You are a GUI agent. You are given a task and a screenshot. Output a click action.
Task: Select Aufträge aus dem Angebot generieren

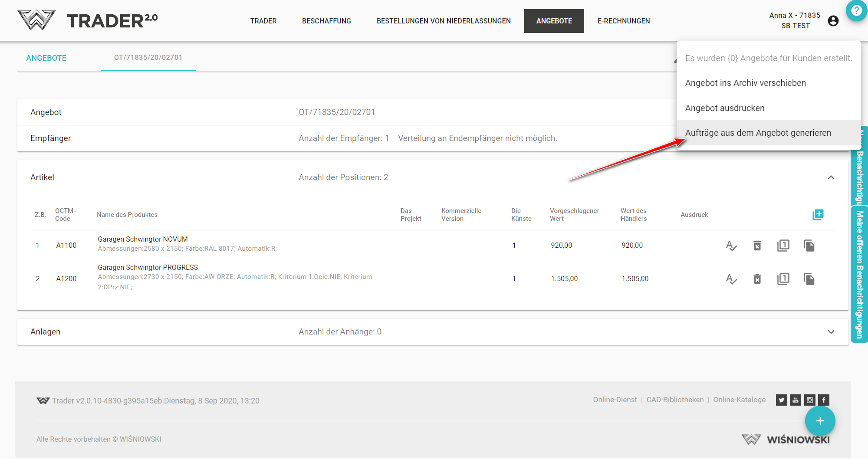(758, 133)
